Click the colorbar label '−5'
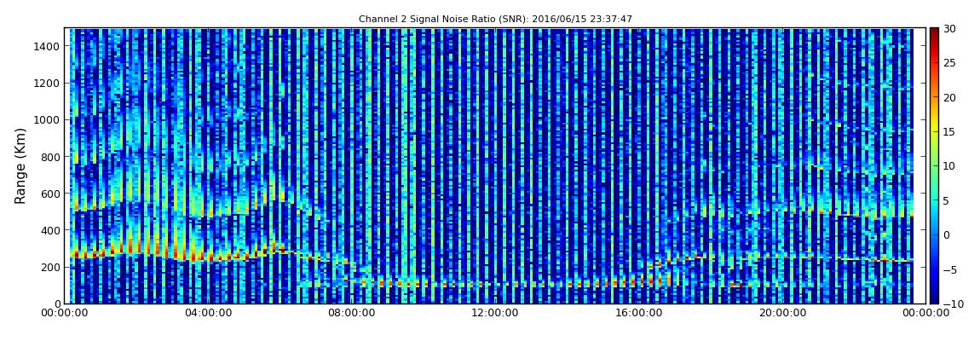The image size is (980, 347). (949, 269)
